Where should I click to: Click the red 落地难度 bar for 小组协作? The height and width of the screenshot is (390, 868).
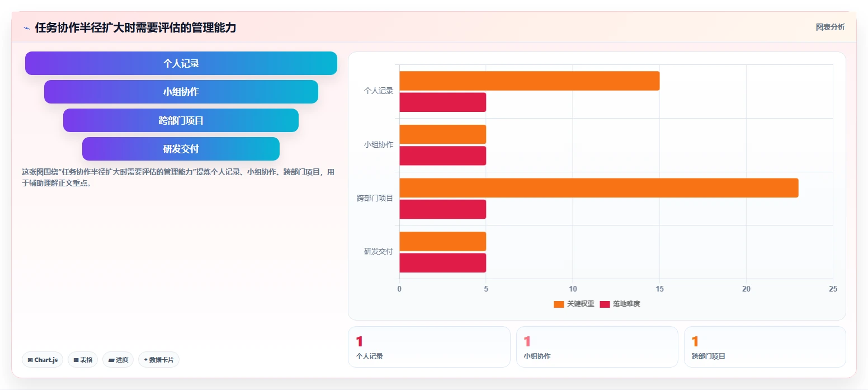point(442,156)
